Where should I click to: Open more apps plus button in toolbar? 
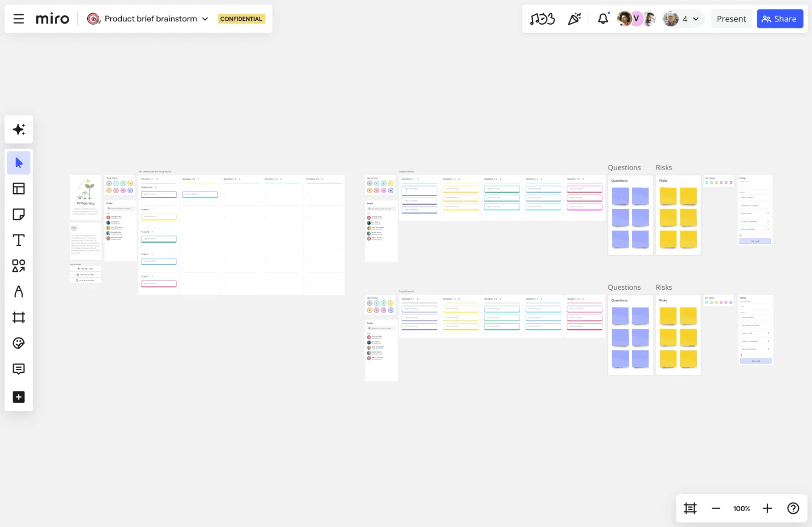[x=19, y=397]
